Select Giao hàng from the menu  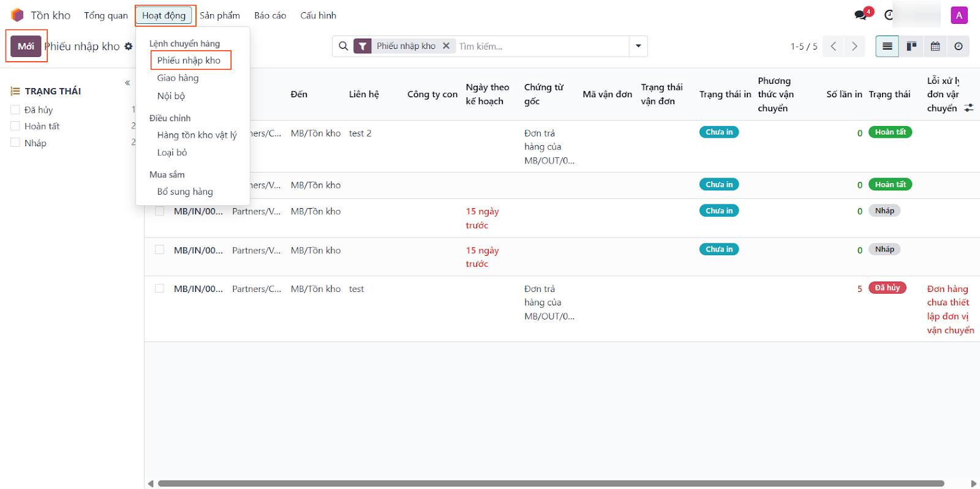[178, 78]
